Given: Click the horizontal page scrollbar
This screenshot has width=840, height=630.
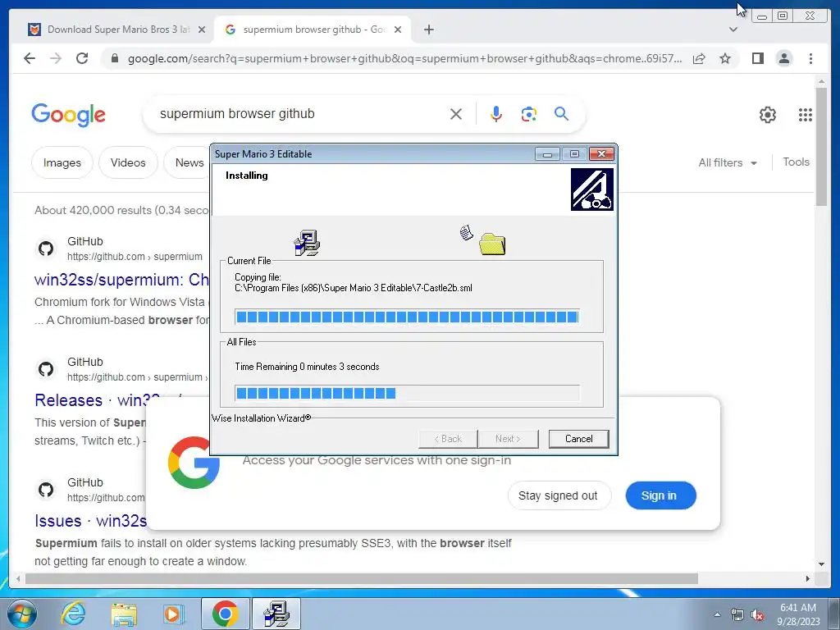Looking at the screenshot, I should [362, 579].
